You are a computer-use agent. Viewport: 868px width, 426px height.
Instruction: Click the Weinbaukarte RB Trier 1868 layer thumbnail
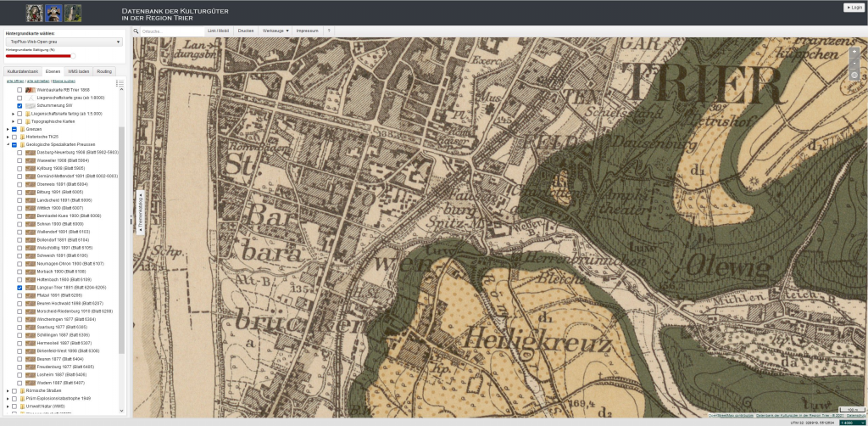(31, 90)
